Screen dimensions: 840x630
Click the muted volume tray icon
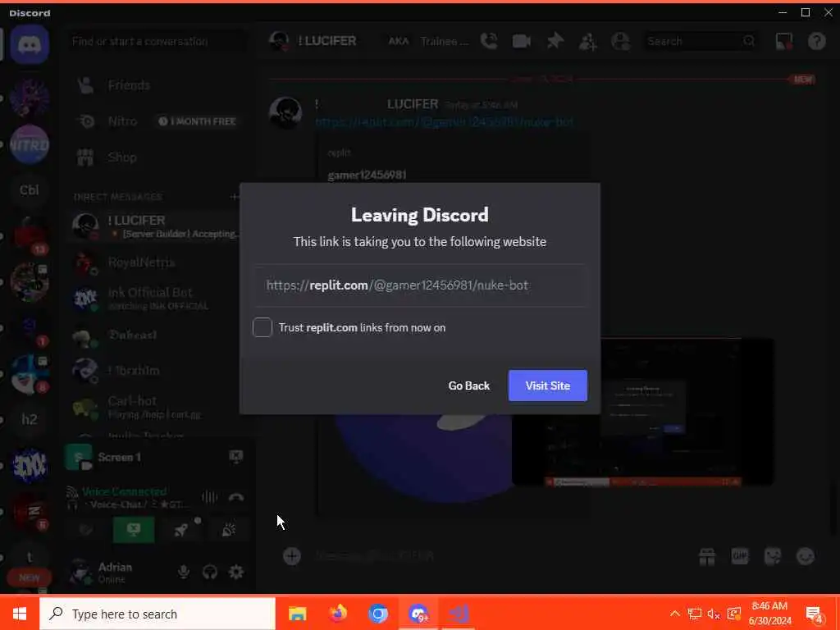(714, 614)
